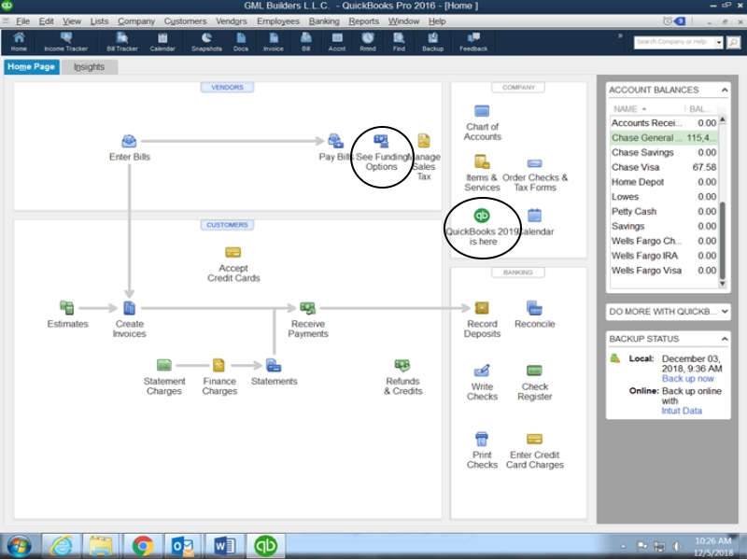Open Statement Charges

pos(164,377)
